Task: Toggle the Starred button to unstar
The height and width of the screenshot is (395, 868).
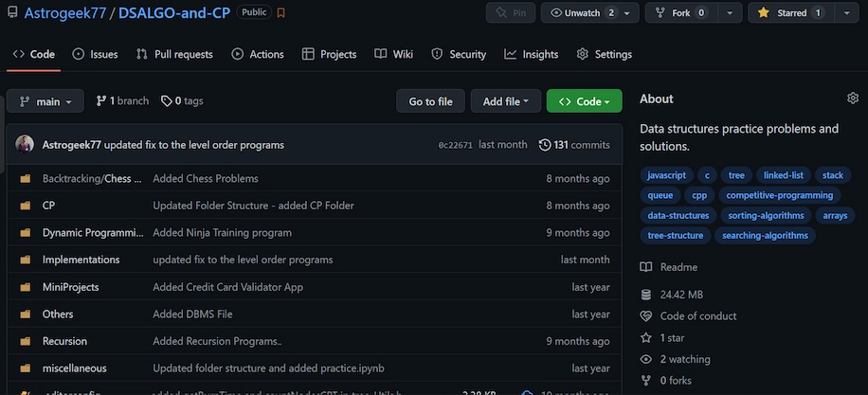Action: coord(790,12)
